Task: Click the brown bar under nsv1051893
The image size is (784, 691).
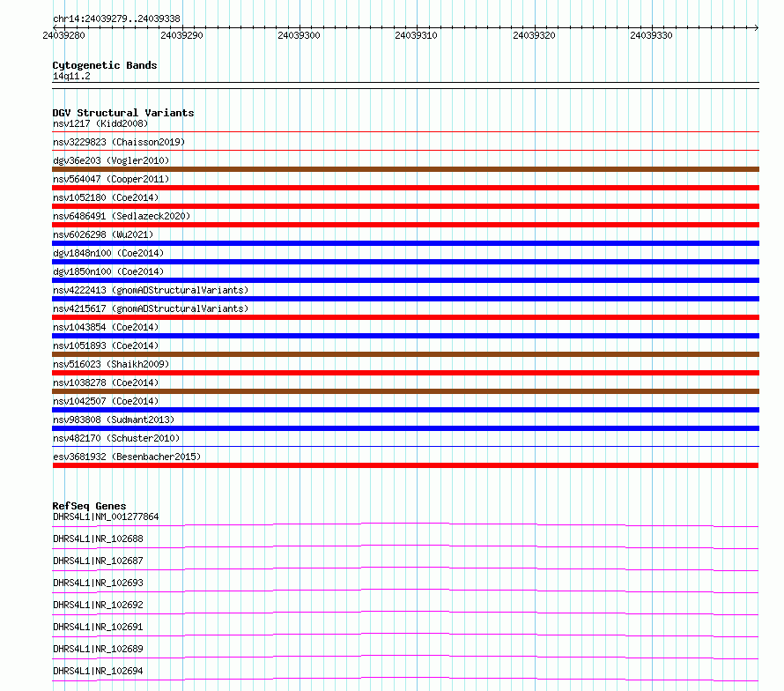Action: click(405, 354)
